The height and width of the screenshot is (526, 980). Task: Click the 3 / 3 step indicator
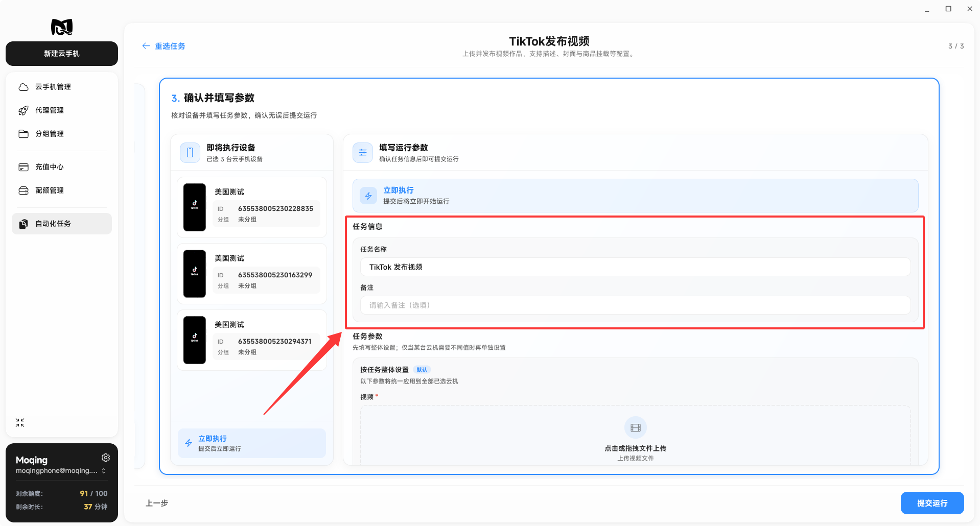(x=956, y=46)
